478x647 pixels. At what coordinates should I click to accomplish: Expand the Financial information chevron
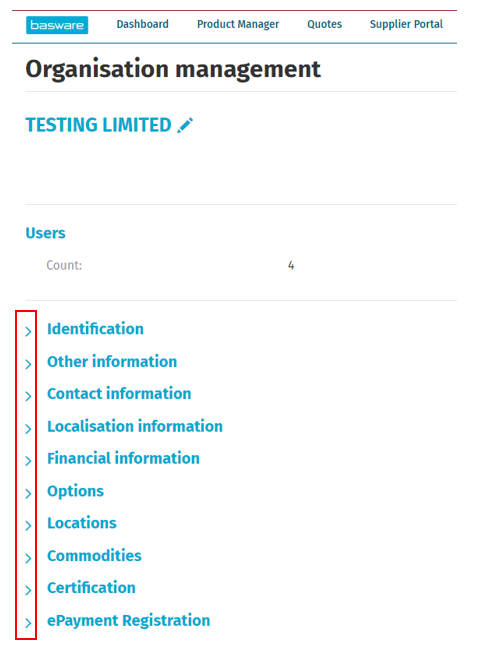coord(28,461)
